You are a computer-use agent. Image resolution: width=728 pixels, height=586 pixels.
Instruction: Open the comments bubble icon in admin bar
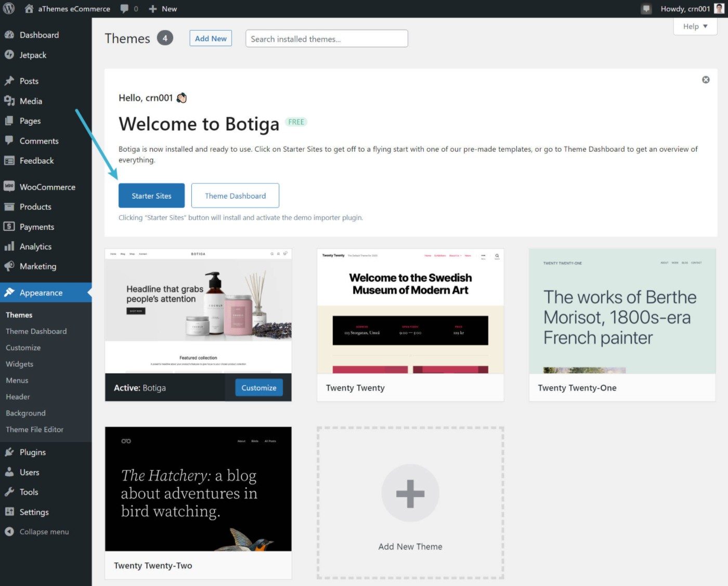pos(124,9)
